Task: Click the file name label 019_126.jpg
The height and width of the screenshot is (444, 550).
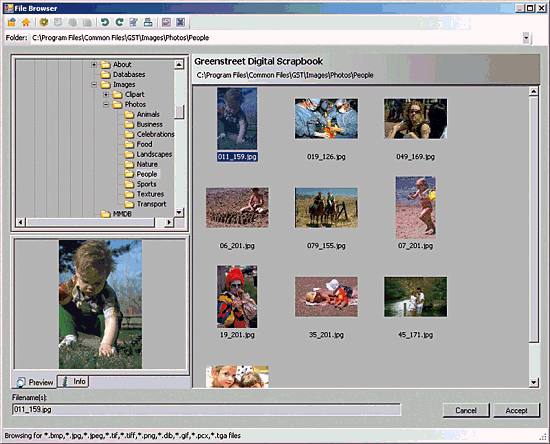Action: coord(326,157)
